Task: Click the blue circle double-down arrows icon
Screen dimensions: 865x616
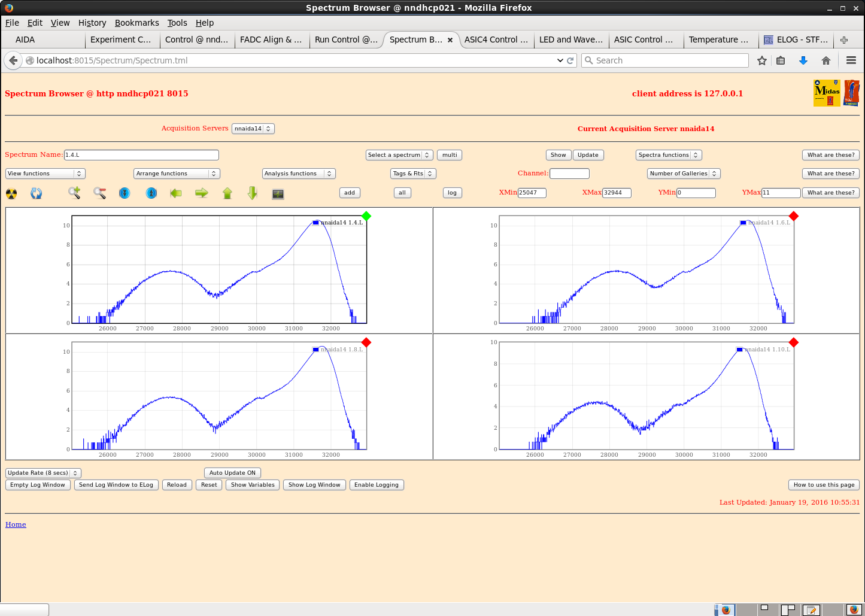Action: (x=125, y=193)
